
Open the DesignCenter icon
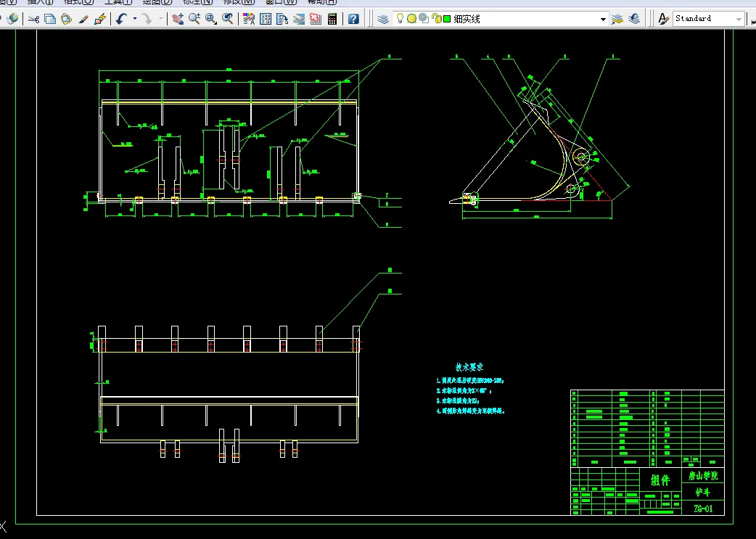(x=265, y=19)
